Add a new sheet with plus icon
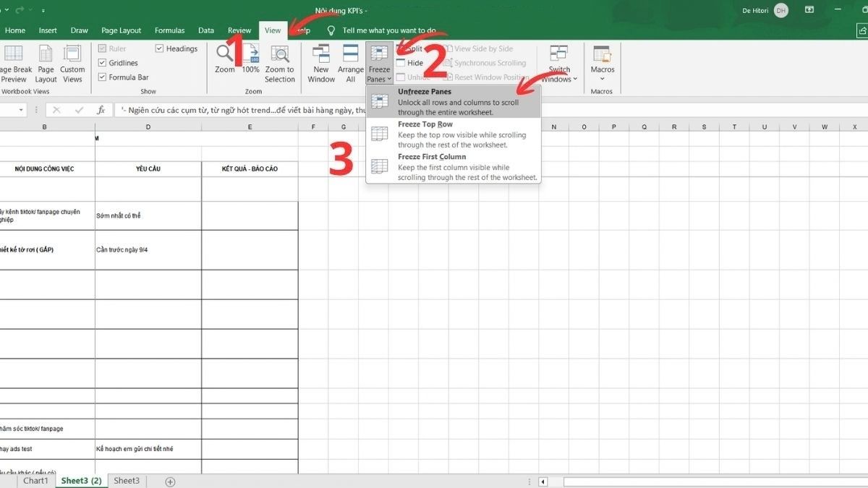 [x=170, y=481]
